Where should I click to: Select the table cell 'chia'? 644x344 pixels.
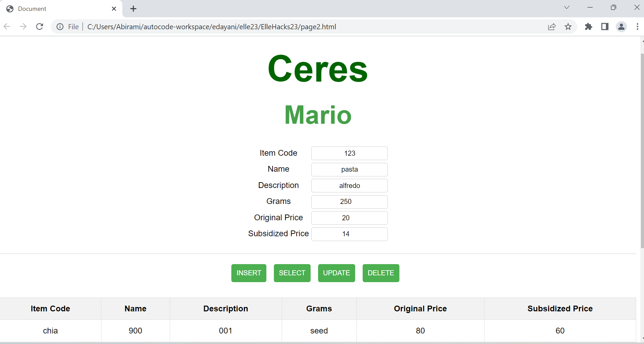[x=50, y=331]
